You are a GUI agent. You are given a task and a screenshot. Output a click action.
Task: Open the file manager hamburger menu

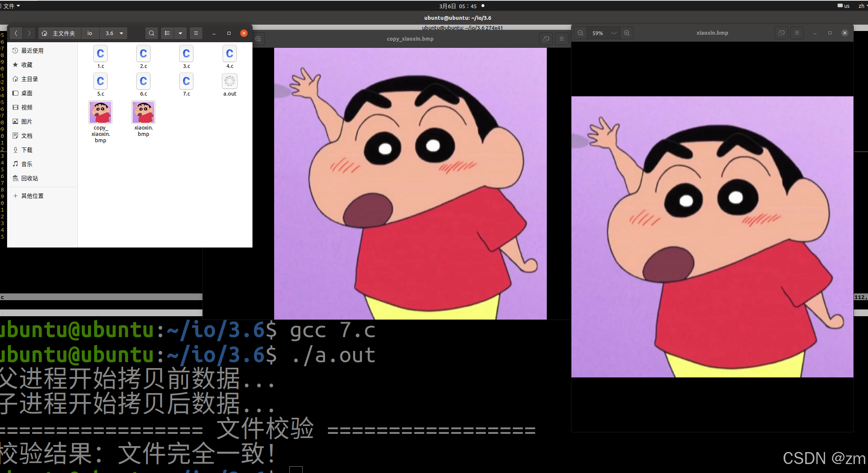pyautogui.click(x=196, y=33)
